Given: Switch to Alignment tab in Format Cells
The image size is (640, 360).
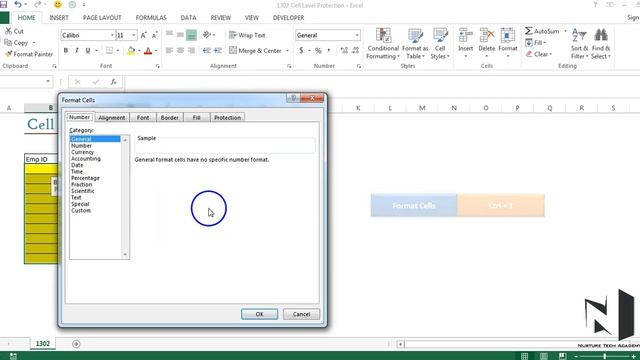Looking at the screenshot, I should (x=112, y=118).
